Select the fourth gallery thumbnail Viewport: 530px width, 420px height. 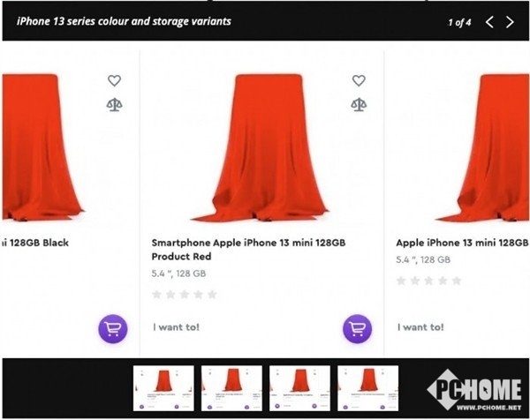[367, 388]
